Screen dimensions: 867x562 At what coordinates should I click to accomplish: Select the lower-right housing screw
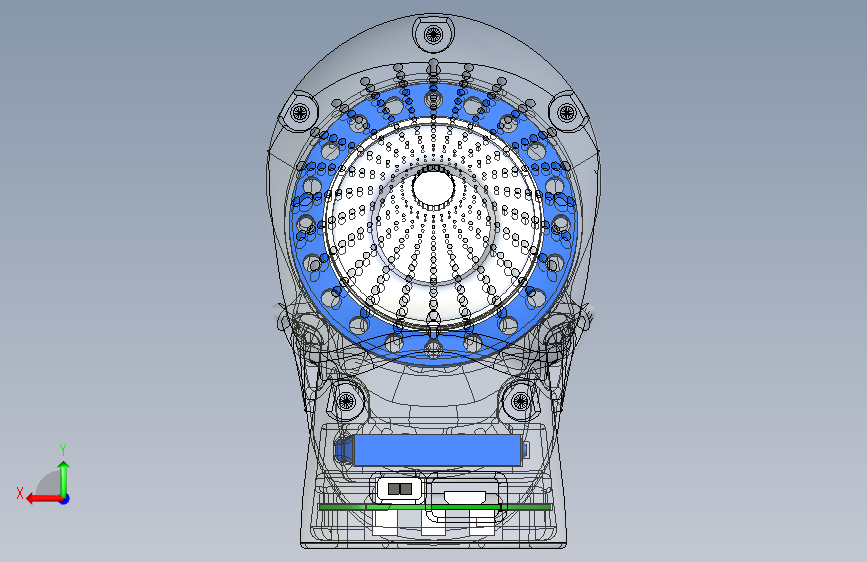pyautogui.click(x=520, y=401)
